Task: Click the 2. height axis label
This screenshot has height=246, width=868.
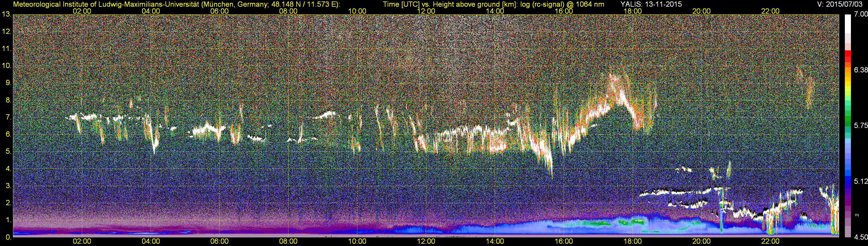Action: (x=8, y=203)
